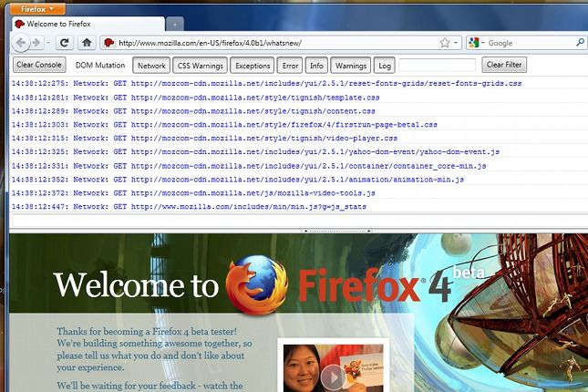The width and height of the screenshot is (588, 392).
Task: Focus the URL address field
Action: [277, 43]
